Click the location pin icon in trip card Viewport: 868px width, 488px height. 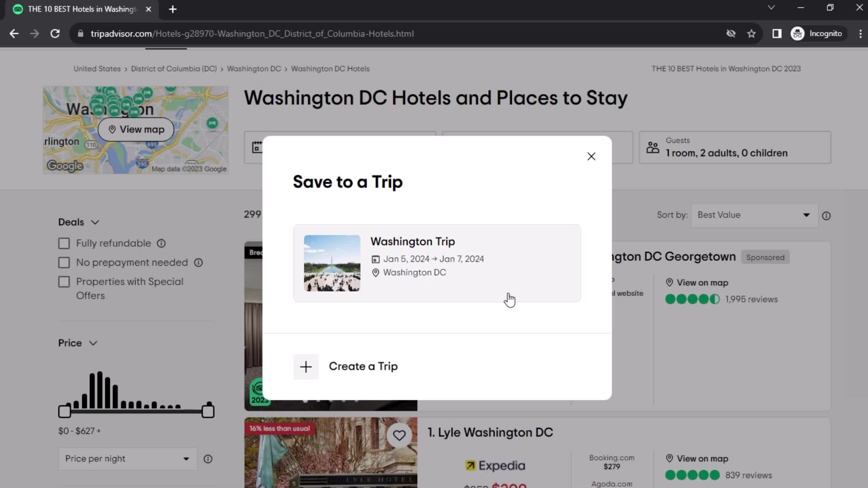(376, 272)
